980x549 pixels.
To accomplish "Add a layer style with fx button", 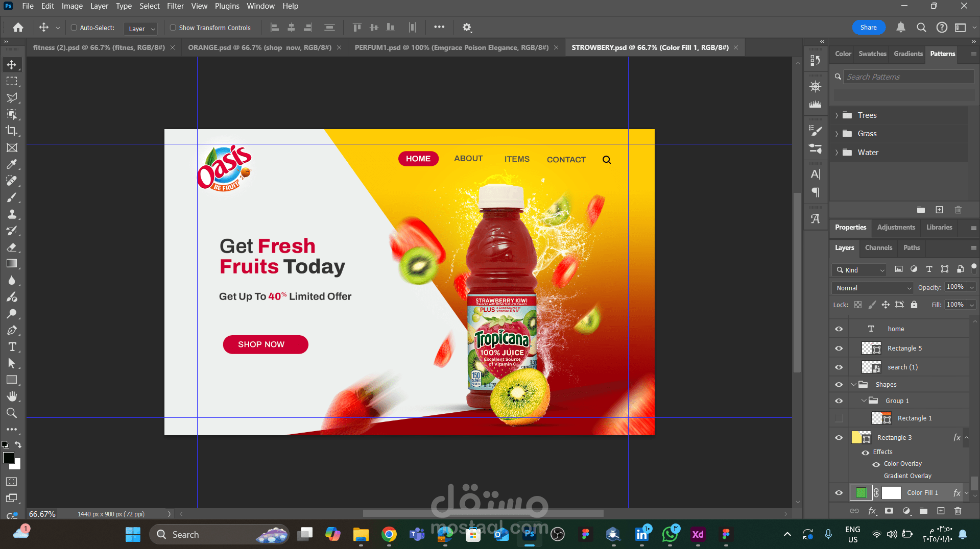I will tap(872, 511).
